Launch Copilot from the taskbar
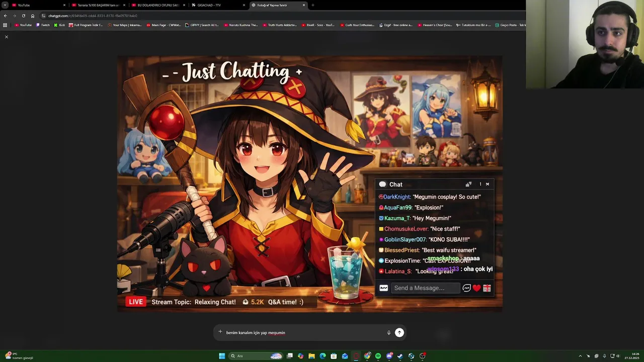The width and height of the screenshot is (644, 362). (x=300, y=356)
